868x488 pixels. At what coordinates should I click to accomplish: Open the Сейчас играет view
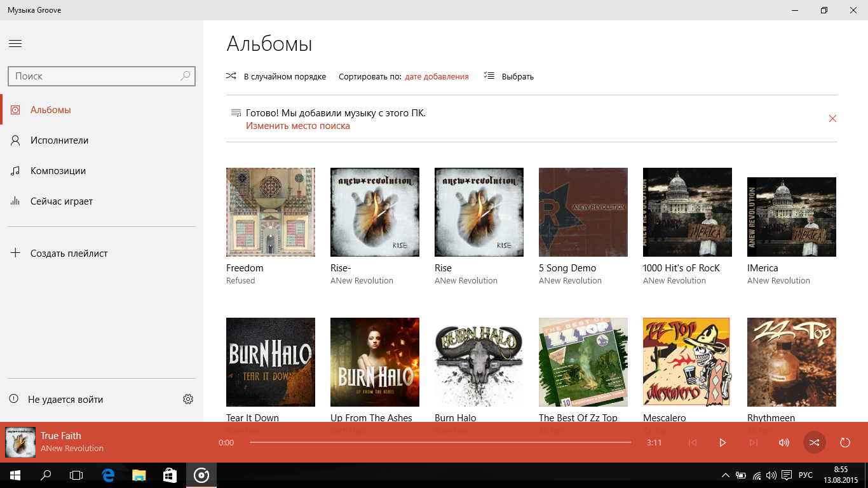click(102, 201)
